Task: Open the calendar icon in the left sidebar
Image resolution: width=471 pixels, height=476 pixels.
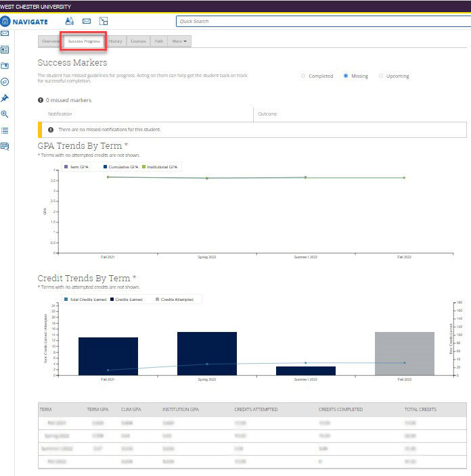Action: tap(5, 66)
